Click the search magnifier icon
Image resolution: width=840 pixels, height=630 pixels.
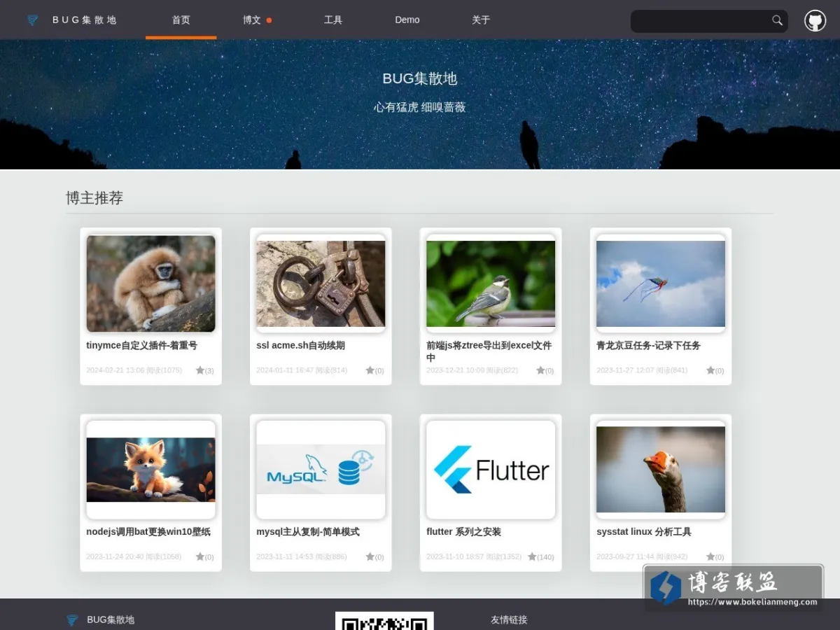777,20
